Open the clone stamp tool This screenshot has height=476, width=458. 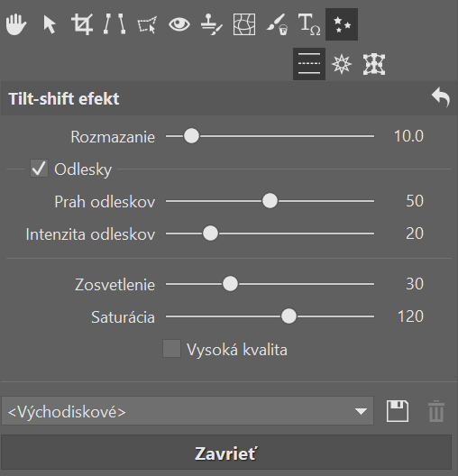tap(212, 24)
